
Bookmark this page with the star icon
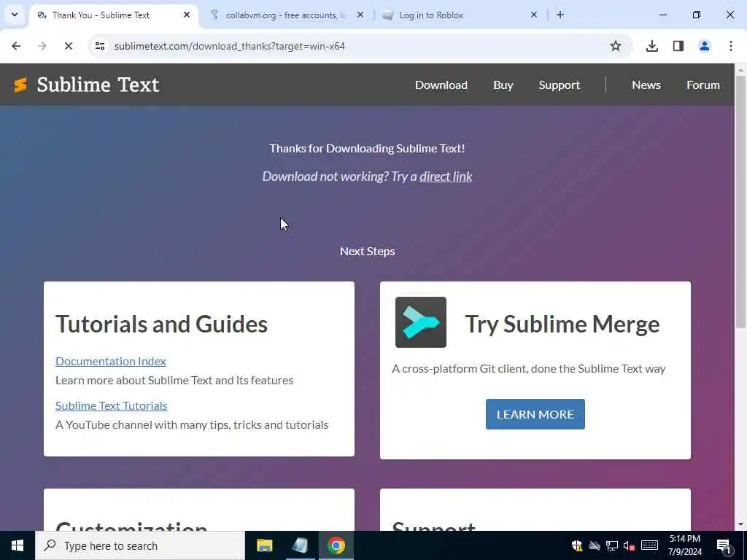616,46
